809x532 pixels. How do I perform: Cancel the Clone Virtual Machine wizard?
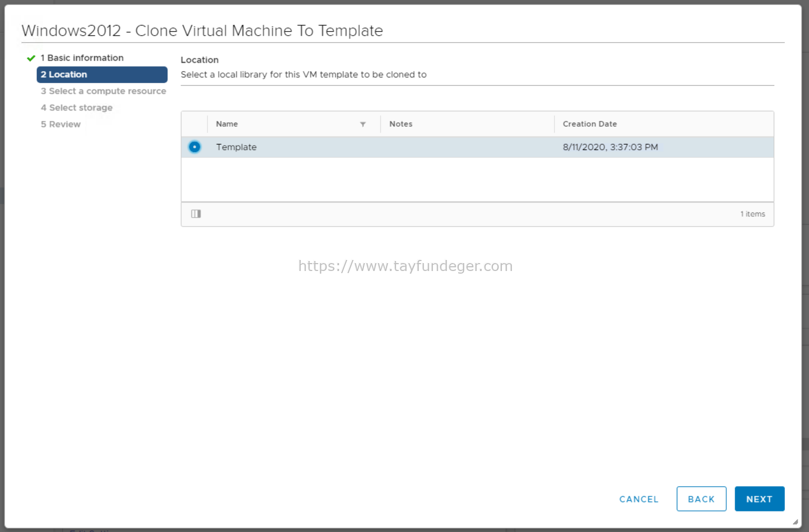[x=638, y=499]
